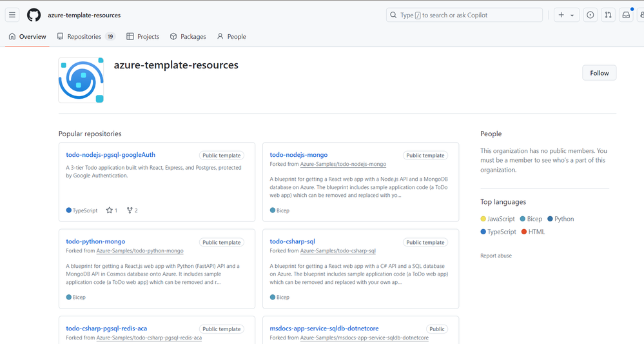This screenshot has width=644, height=344.
Task: Click the JavaScript yellow language dot
Action: 483,219
